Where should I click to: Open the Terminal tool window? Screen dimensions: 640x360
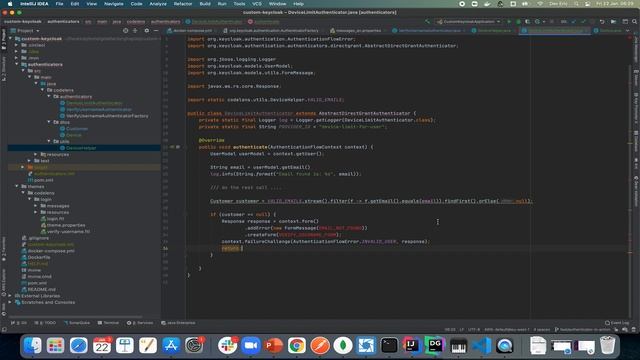coord(108,323)
